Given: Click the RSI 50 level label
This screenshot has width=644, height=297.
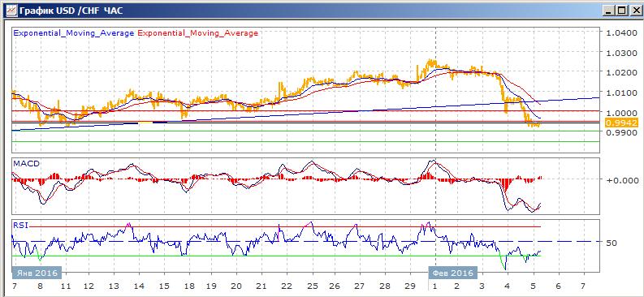Looking at the screenshot, I should pos(612,243).
